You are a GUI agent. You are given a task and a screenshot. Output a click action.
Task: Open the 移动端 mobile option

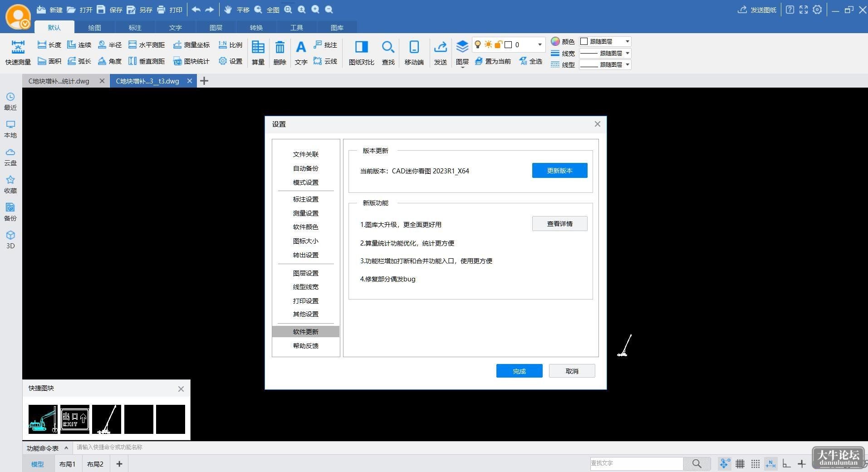[x=414, y=53]
